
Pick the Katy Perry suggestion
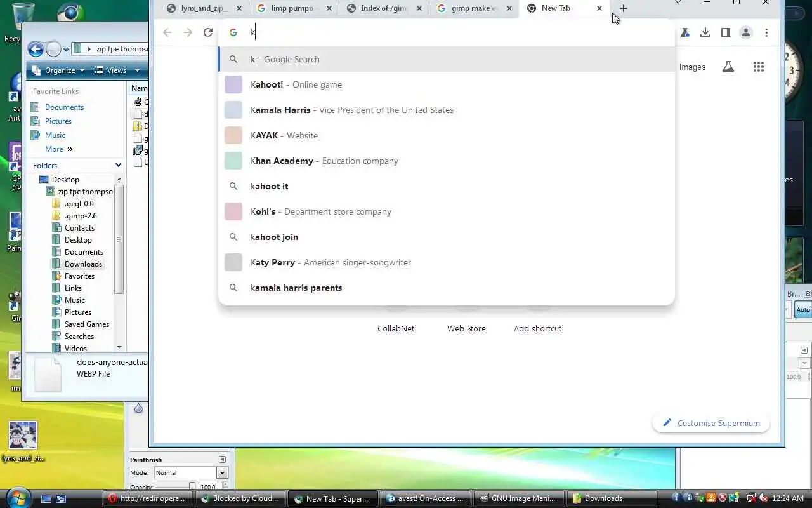point(447,262)
